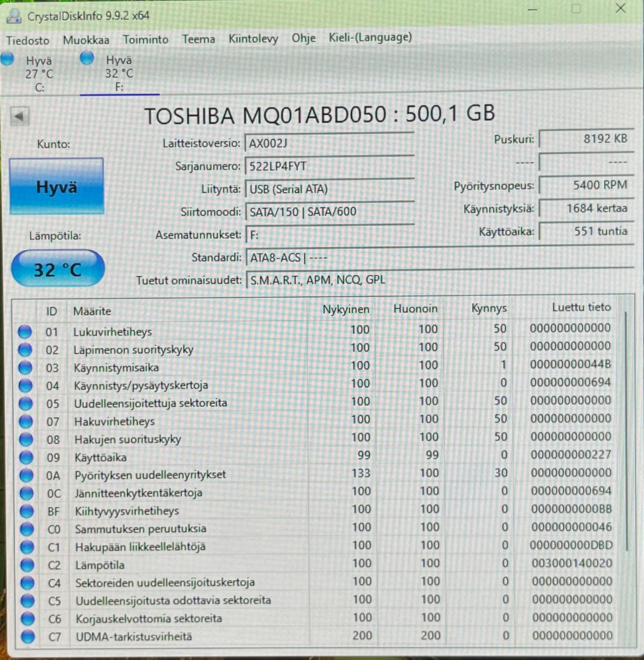Select the Uudelleensijoitettuja sektoreita row text
The height and width of the screenshot is (660, 644).
(x=150, y=403)
